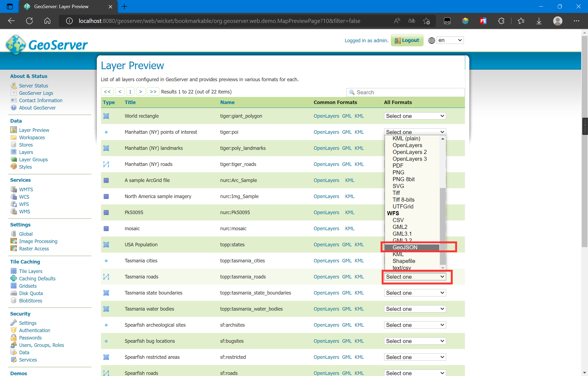
Task: Open WFS service settings
Action: tap(24, 204)
